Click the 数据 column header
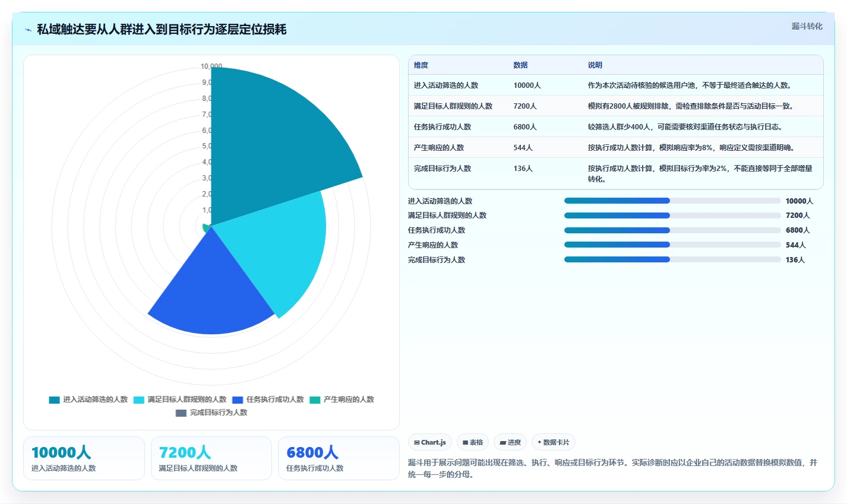Image resolution: width=847 pixels, height=504 pixels. pyautogui.click(x=521, y=65)
